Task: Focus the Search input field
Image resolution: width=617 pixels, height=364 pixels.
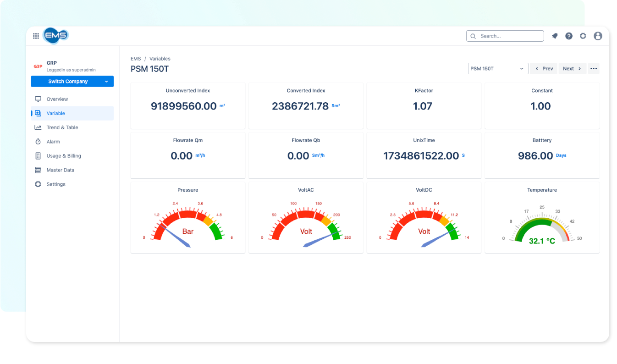Action: click(x=509, y=36)
